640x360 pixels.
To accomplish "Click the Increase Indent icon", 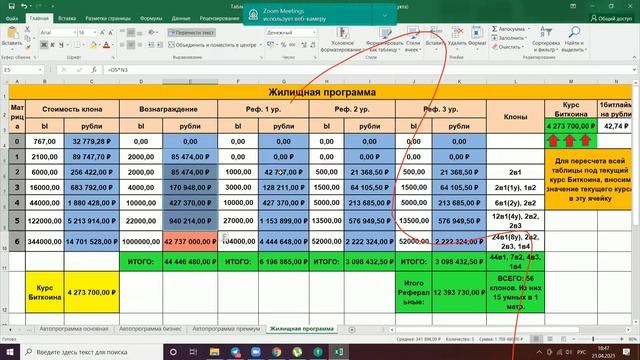I will click(160, 45).
